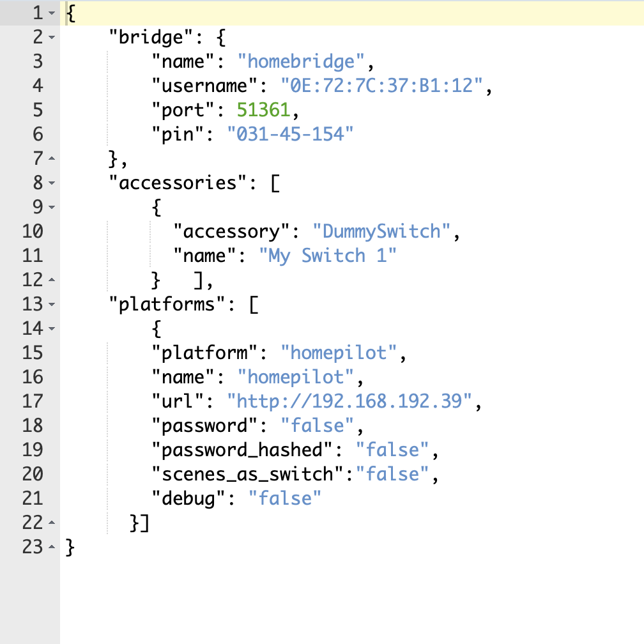Image resolution: width=644 pixels, height=644 pixels.
Task: Collapse the root object fold arrow on line 1
Action: point(52,13)
